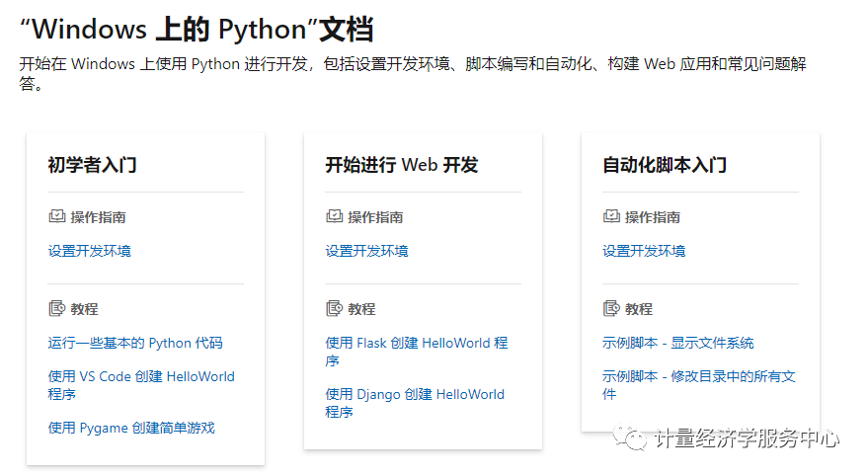Click the 初学者入门 card heading
The height and width of the screenshot is (476, 868).
[x=93, y=165]
